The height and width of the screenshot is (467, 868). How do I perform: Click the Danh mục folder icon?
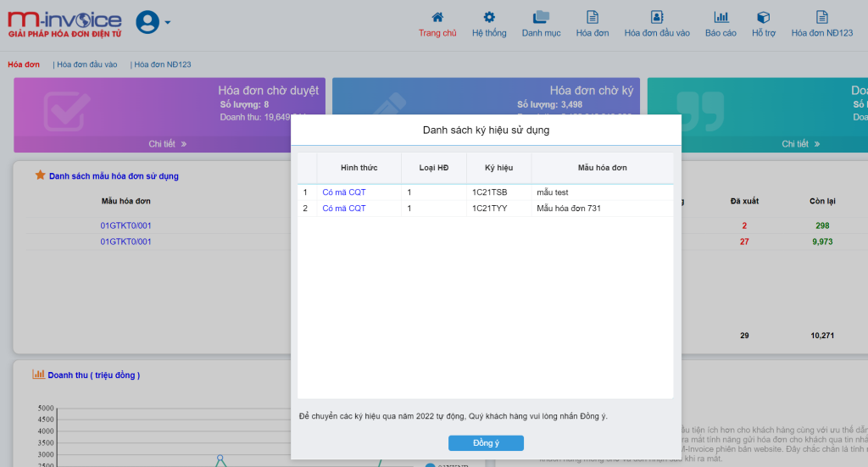(x=541, y=17)
